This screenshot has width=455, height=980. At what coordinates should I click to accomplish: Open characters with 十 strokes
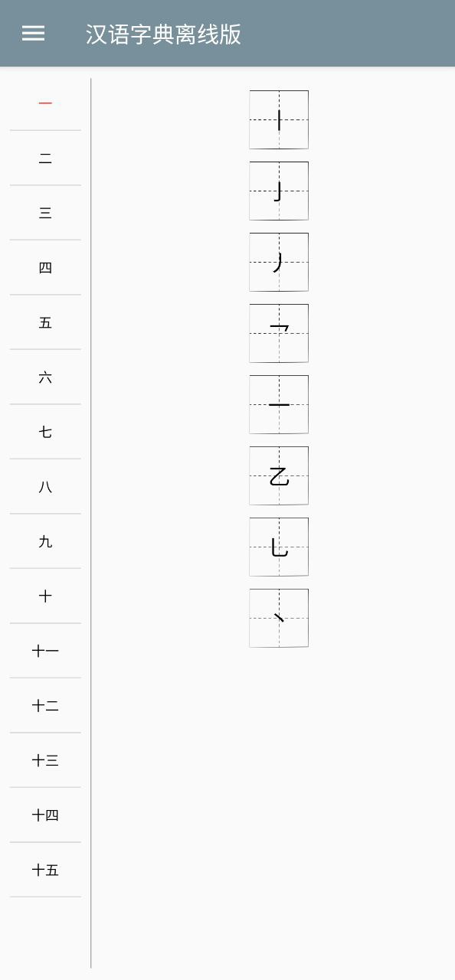(x=44, y=596)
